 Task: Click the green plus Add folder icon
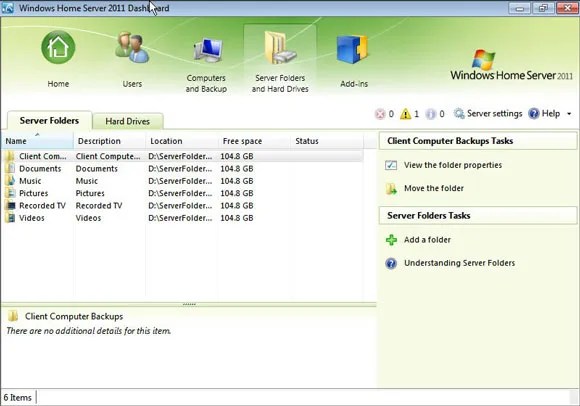tap(391, 240)
